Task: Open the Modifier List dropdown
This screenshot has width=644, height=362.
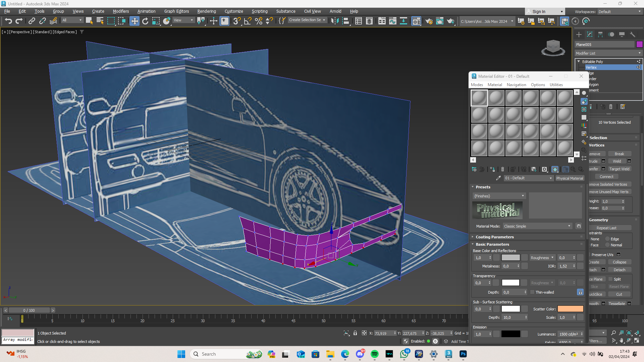Action: [x=608, y=53]
